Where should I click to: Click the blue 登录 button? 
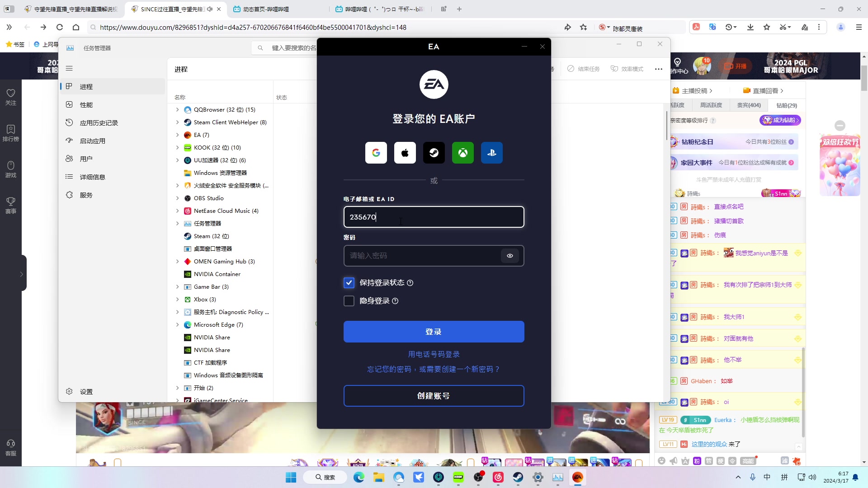[x=434, y=332]
